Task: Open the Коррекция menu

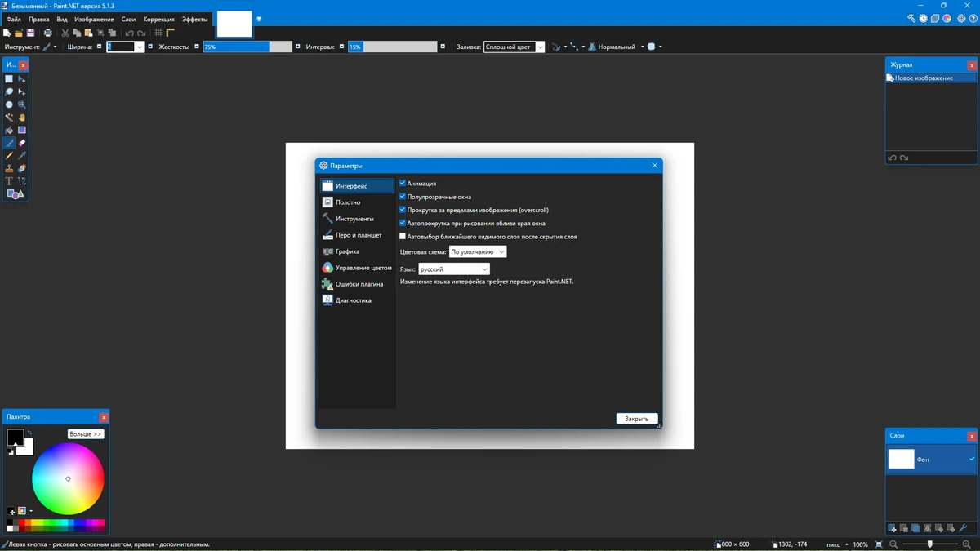Action: pos(158,19)
